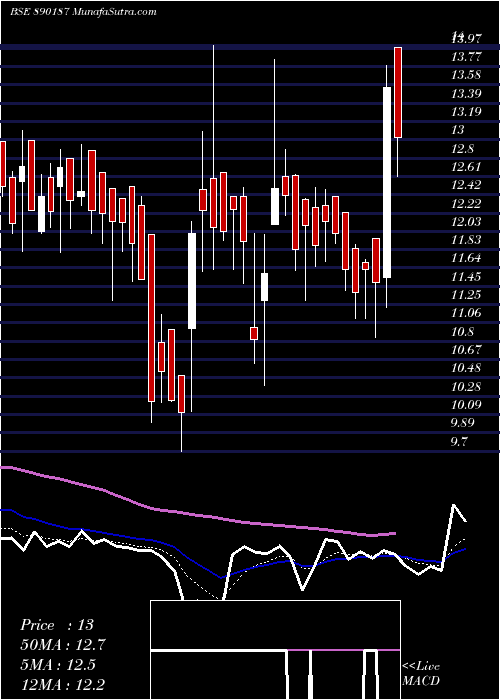
Task: Click the '12MA : 12.2' readout
Action: pyautogui.click(x=63, y=685)
